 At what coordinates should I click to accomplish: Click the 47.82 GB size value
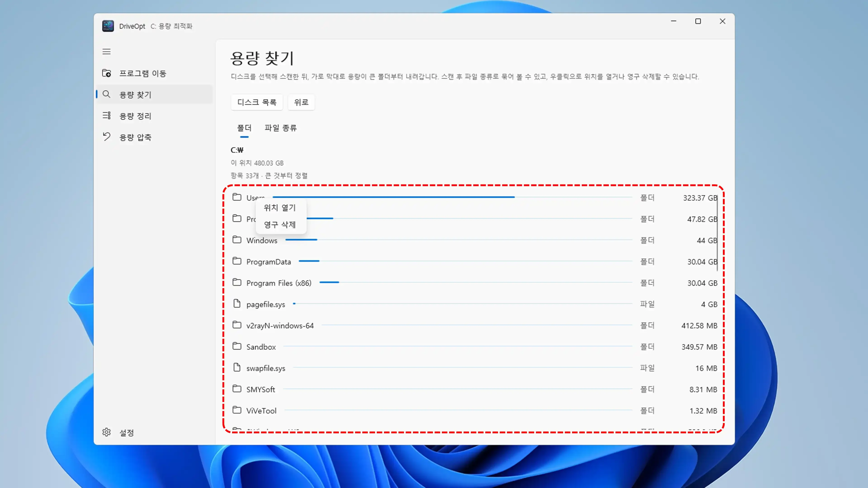point(702,219)
